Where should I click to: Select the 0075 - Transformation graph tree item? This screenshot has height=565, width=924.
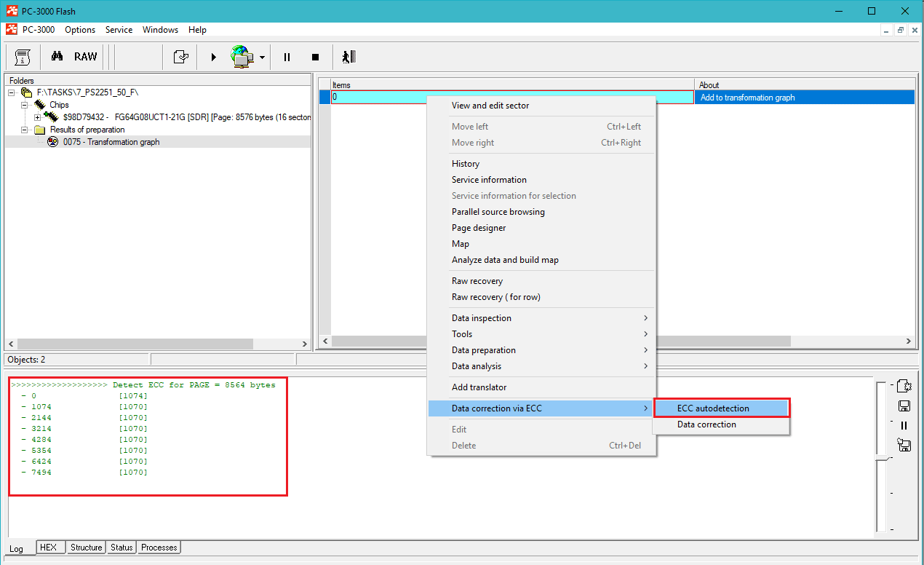[111, 142]
